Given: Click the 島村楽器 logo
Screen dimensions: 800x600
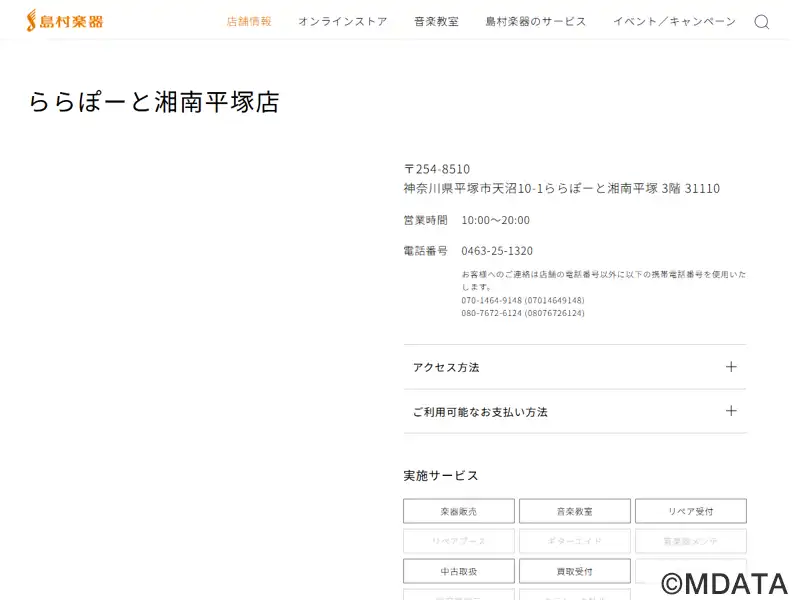Looking at the screenshot, I should click(x=65, y=21).
